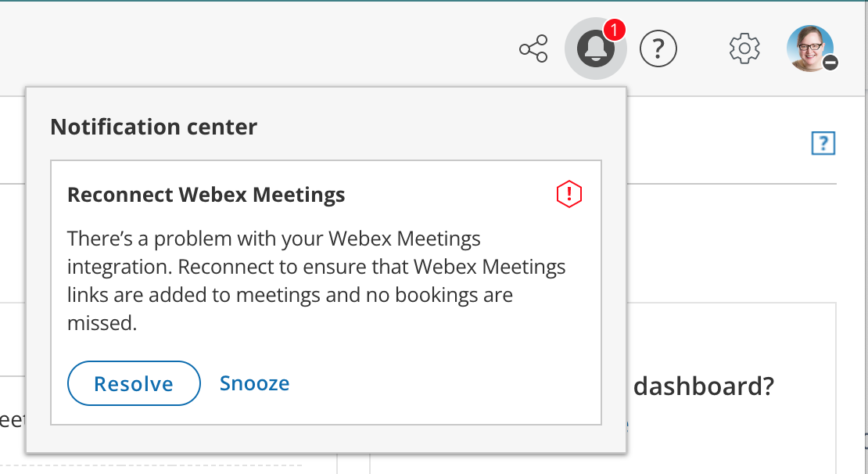This screenshot has height=474, width=868.
Task: Snooze the Webex Meetings notification
Action: click(x=254, y=383)
